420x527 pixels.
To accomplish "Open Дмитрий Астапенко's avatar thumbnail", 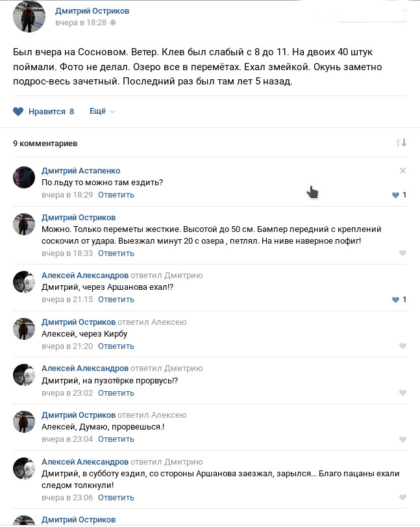I will [24, 177].
